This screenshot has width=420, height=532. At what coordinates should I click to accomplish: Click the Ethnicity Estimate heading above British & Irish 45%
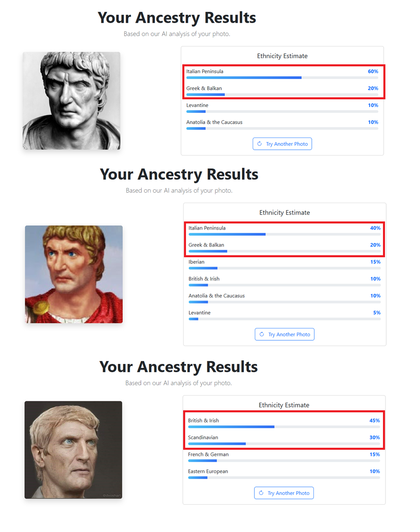[284, 405]
